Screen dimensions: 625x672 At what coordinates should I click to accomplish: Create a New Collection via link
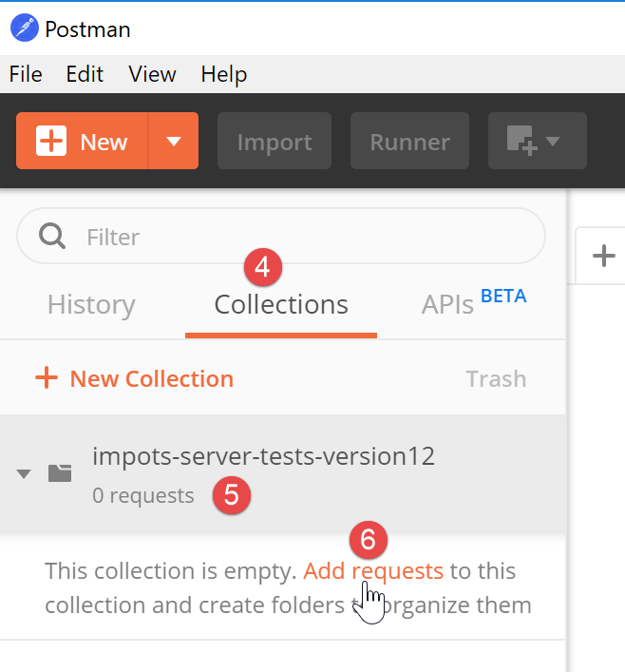pyautogui.click(x=151, y=378)
